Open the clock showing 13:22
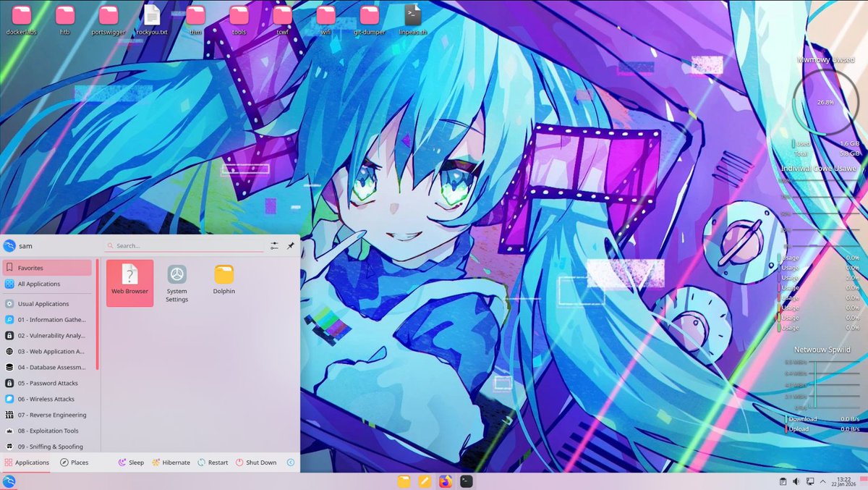The height and width of the screenshot is (490, 868). pyautogui.click(x=843, y=481)
